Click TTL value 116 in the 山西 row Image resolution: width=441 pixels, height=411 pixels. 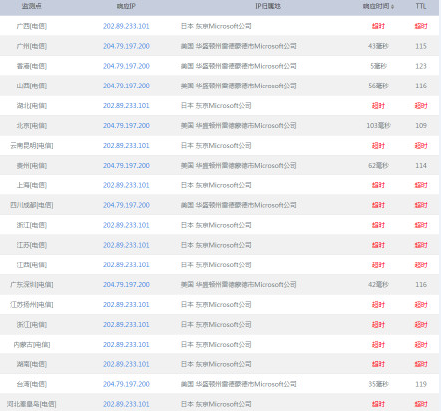pyautogui.click(x=421, y=86)
